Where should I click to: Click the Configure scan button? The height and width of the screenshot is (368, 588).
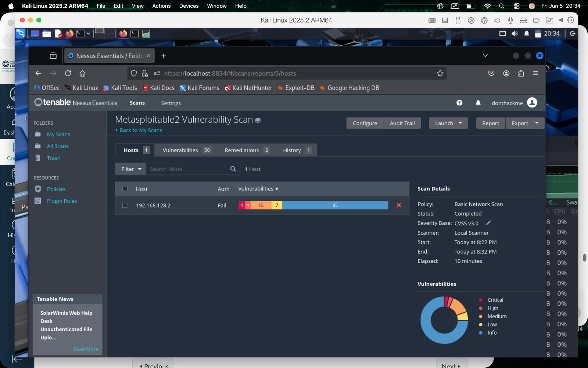point(365,123)
